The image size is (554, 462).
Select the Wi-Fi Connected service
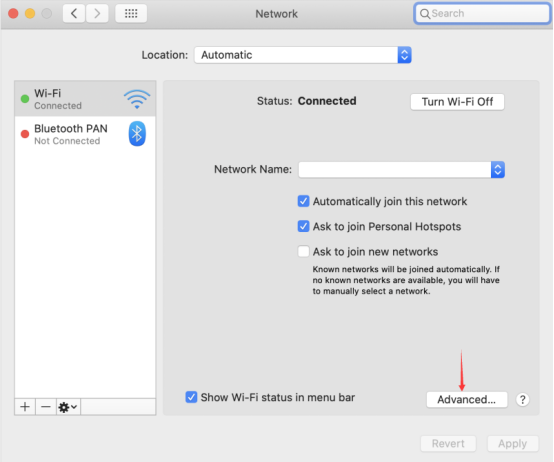(x=85, y=99)
